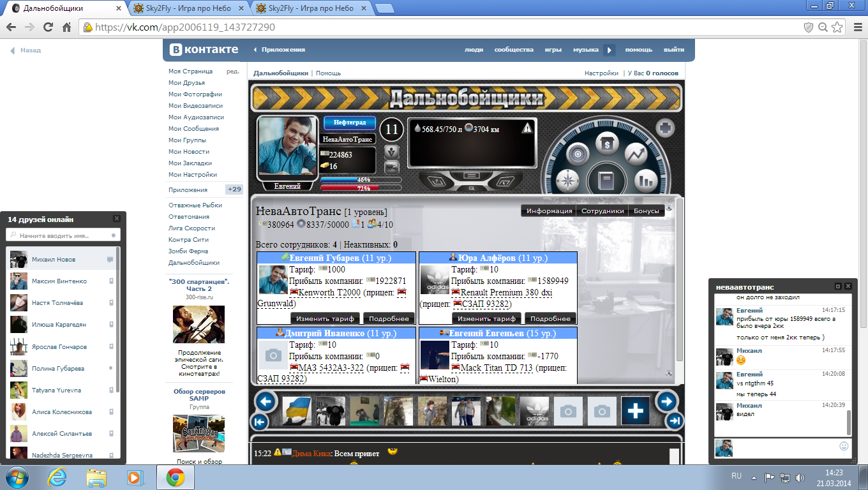Open Информация tab of the company
Screen dimensions: 868x490
click(x=550, y=211)
